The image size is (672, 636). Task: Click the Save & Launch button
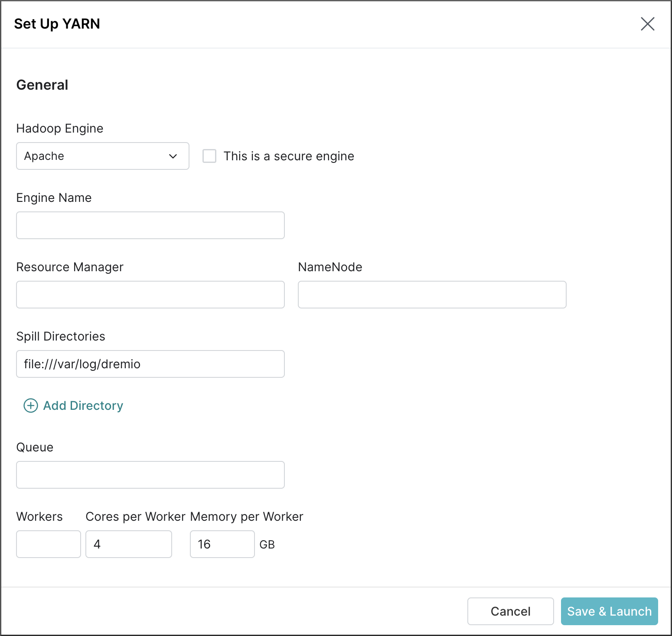click(x=609, y=611)
